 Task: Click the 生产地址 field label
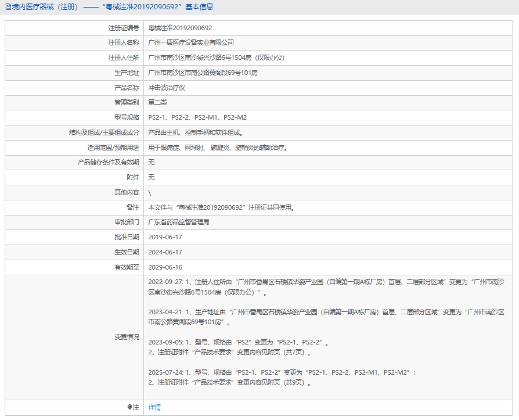tap(127, 73)
